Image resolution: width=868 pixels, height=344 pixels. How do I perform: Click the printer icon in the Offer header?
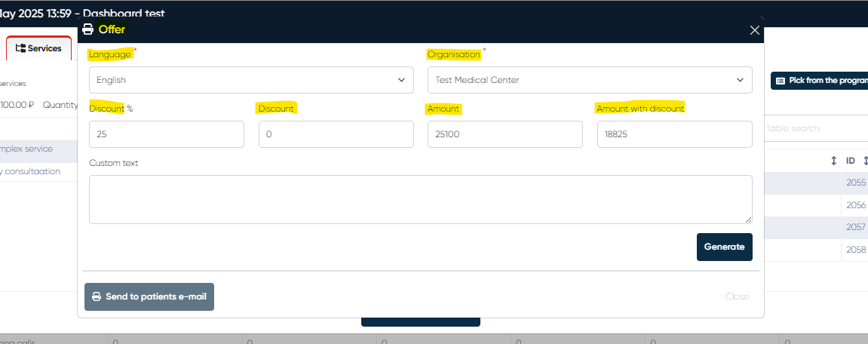click(88, 29)
